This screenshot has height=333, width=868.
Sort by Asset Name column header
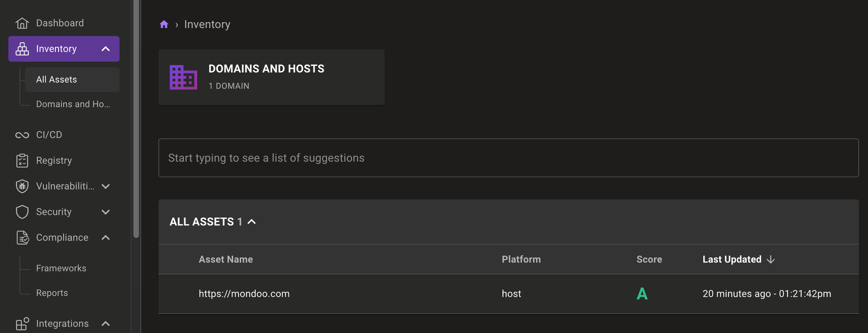pyautogui.click(x=226, y=259)
